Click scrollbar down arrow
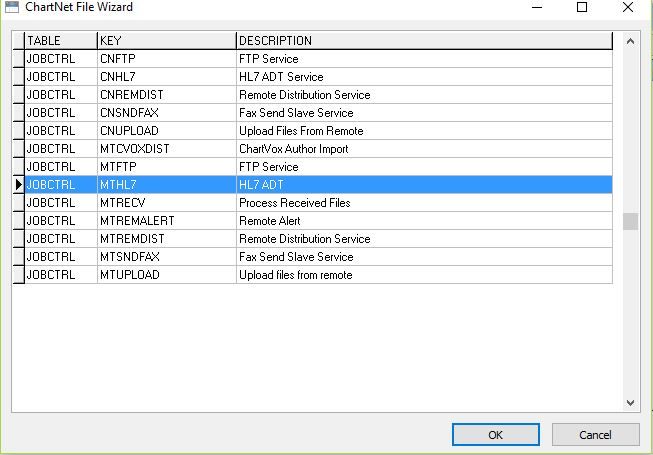The width and height of the screenshot is (653, 455). coord(630,403)
